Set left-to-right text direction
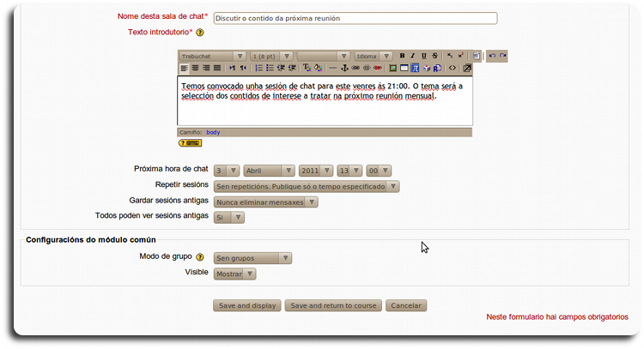644x349 pixels. click(x=232, y=68)
